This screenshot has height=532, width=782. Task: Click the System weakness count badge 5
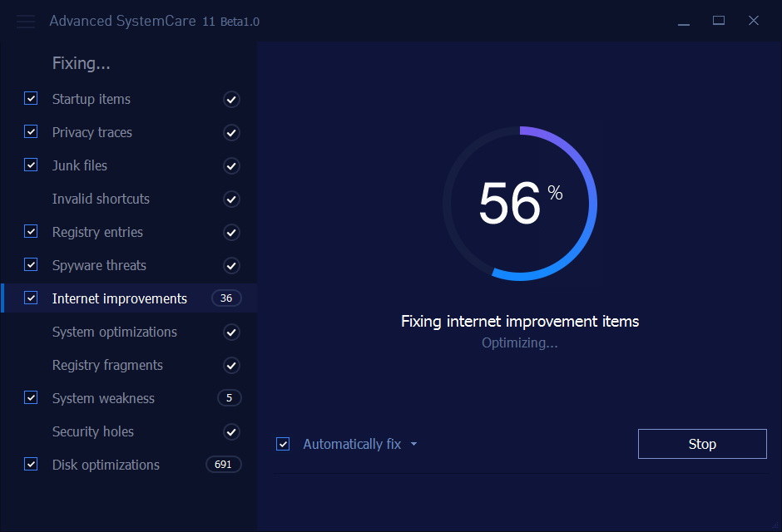point(229,398)
